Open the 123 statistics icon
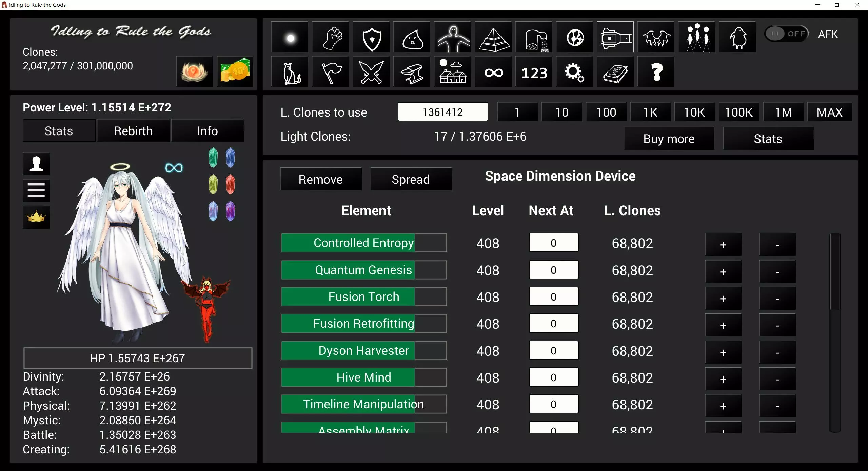This screenshot has width=868, height=471. pyautogui.click(x=534, y=72)
